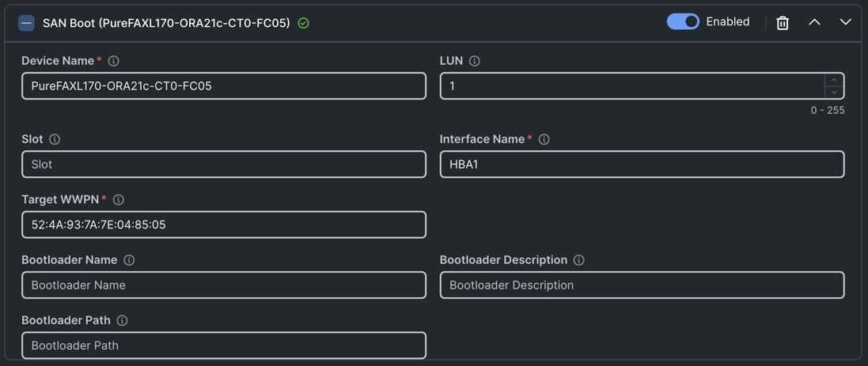
Task: Toggle the SAN Boot Enabled switch
Action: (x=683, y=22)
